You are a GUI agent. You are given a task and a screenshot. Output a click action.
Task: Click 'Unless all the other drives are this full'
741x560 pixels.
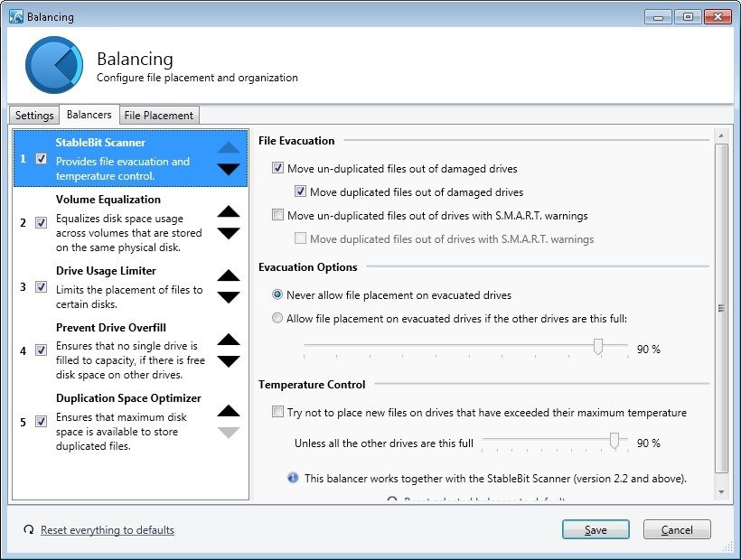[x=384, y=443]
